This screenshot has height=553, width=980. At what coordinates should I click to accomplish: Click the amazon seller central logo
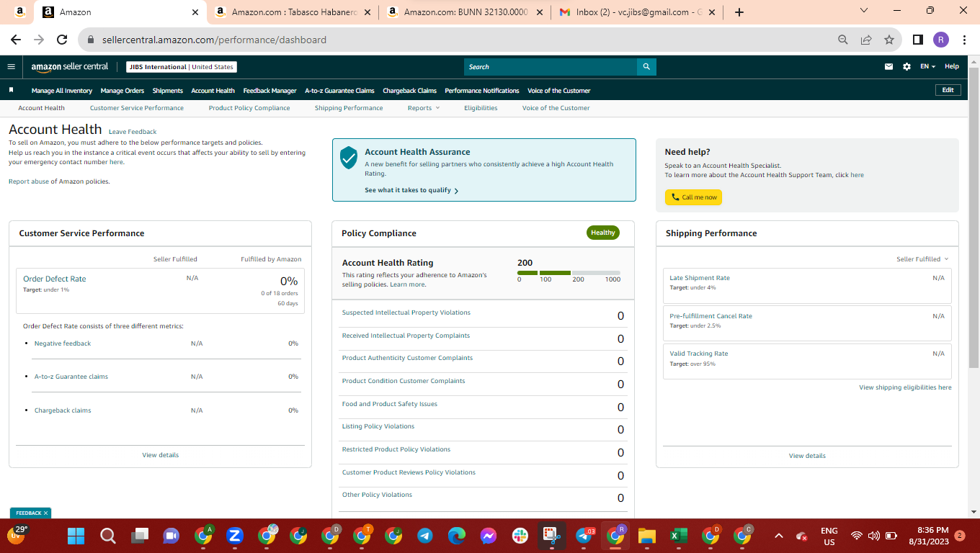point(69,67)
